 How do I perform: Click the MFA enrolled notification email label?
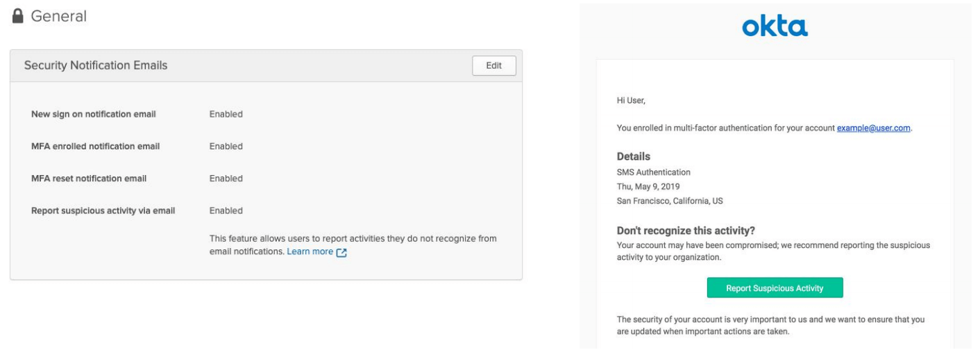click(94, 147)
